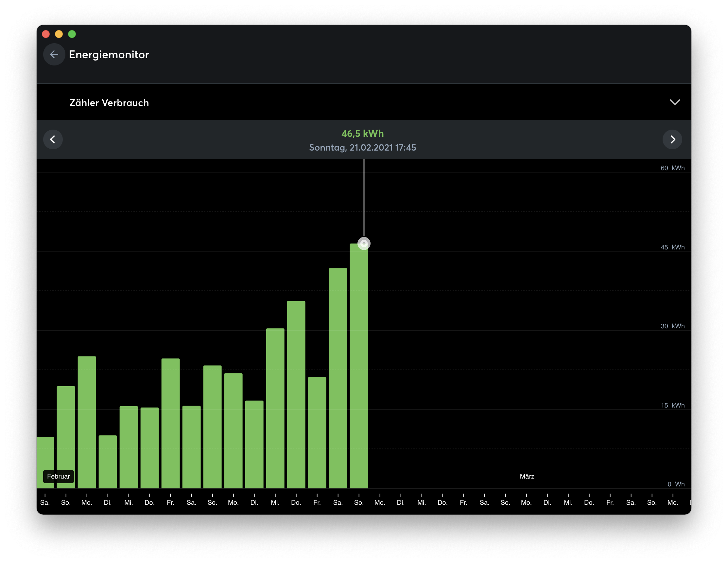Select the second-tallest bar before the highlighted one

pyautogui.click(x=338, y=377)
